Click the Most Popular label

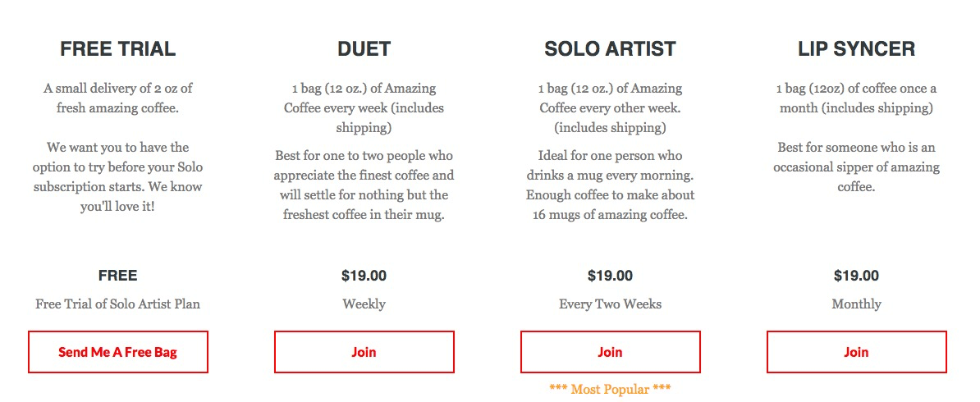click(610, 390)
